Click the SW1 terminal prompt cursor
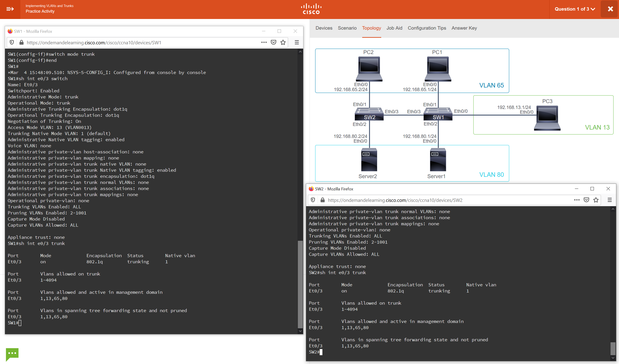This screenshot has width=619, height=364. tap(20, 323)
